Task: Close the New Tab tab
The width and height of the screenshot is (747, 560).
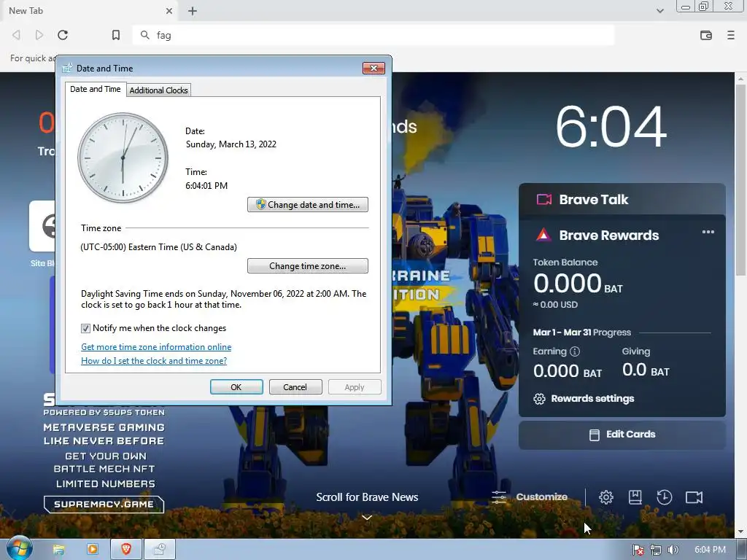Action: pos(169,10)
